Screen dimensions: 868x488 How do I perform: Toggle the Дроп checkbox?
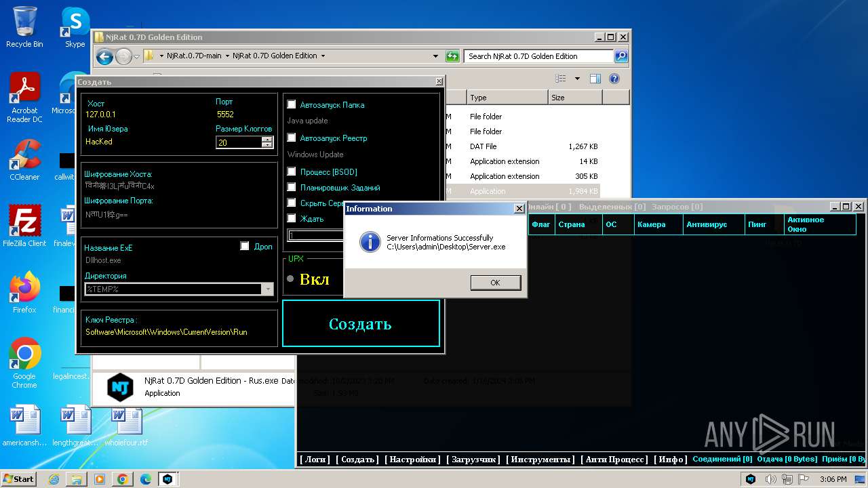coord(245,246)
